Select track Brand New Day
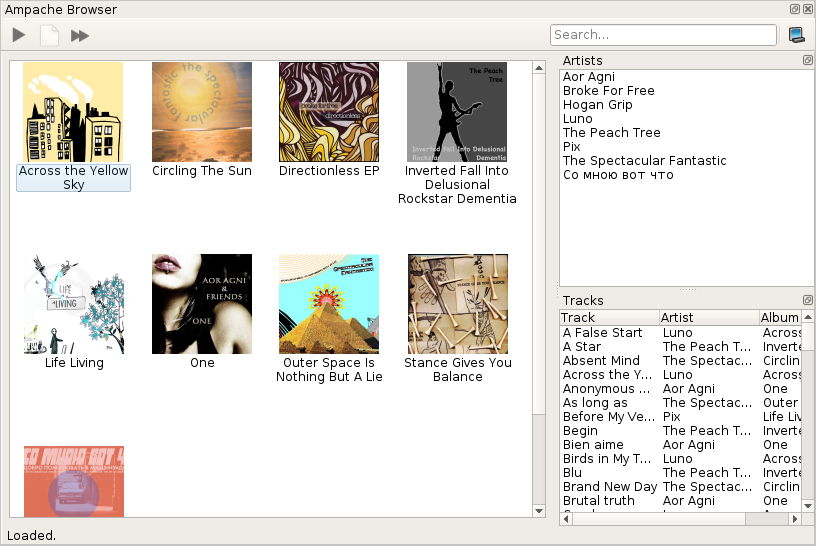The width and height of the screenshot is (816, 546). click(x=610, y=487)
